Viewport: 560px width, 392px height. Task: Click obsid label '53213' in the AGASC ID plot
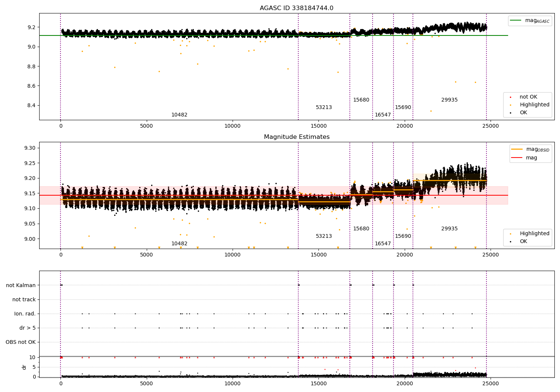click(x=324, y=108)
